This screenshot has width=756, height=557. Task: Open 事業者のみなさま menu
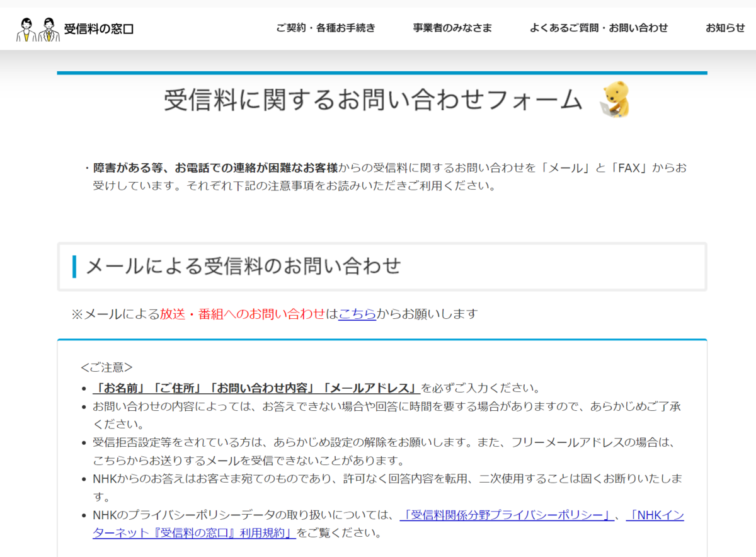pos(452,28)
